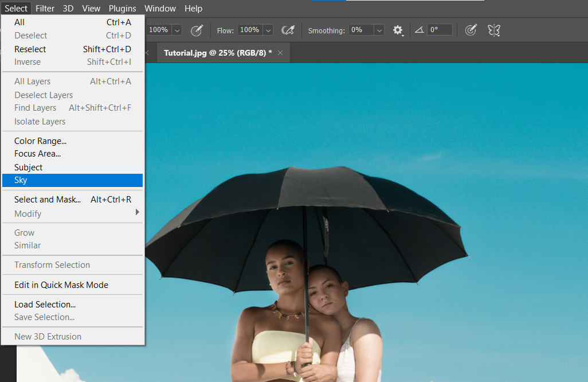This screenshot has width=588, height=382.
Task: Click the brush angle icon
Action: point(419,30)
